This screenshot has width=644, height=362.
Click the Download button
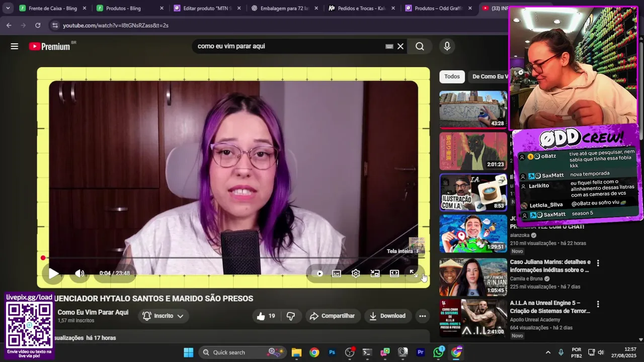click(387, 316)
